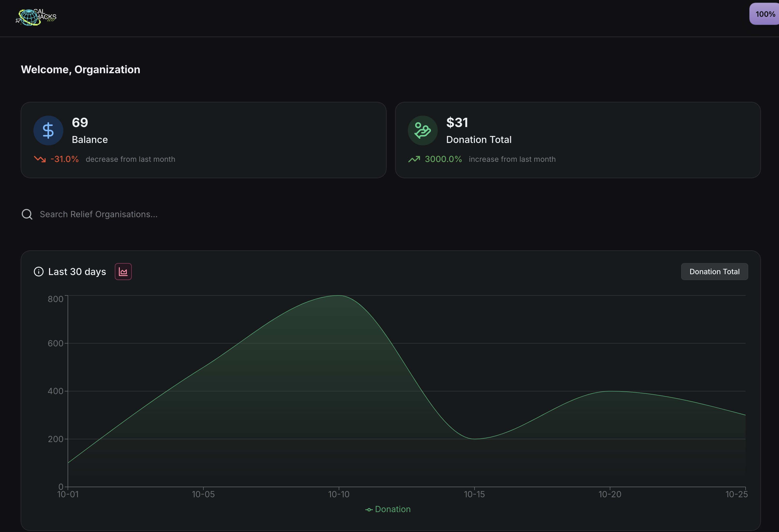The width and height of the screenshot is (779, 532).
Task: Click the 10-20 x-axis date label
Action: click(610, 494)
